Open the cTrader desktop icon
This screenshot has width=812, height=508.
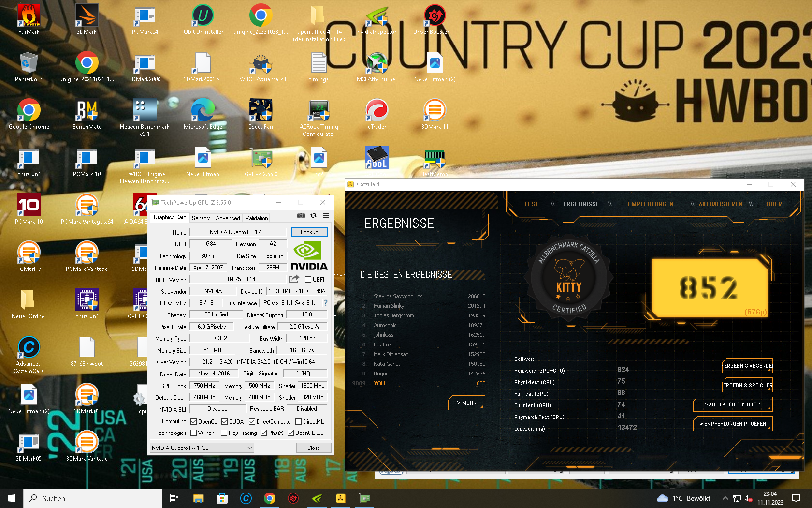click(x=377, y=114)
